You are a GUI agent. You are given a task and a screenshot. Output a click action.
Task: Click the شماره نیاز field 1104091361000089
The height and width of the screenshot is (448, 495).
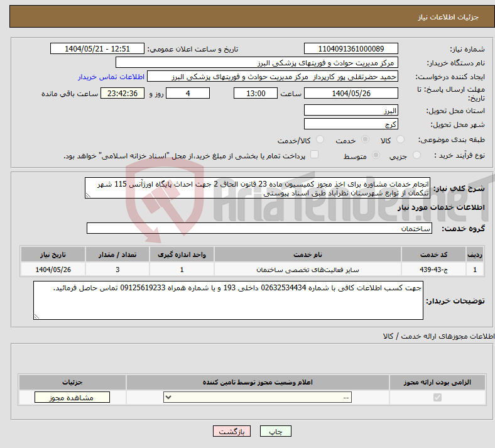point(351,48)
